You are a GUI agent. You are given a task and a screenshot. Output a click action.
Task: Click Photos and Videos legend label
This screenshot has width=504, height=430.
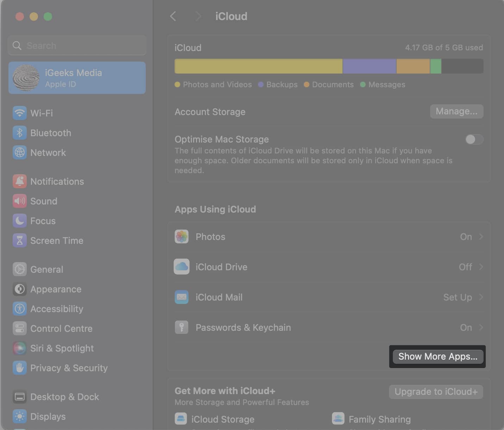pos(218,84)
